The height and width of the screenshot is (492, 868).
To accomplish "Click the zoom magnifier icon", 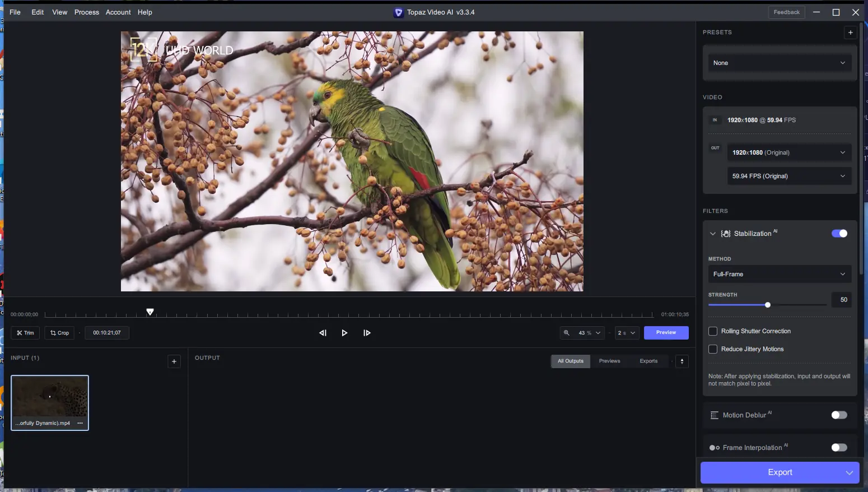I will click(567, 333).
